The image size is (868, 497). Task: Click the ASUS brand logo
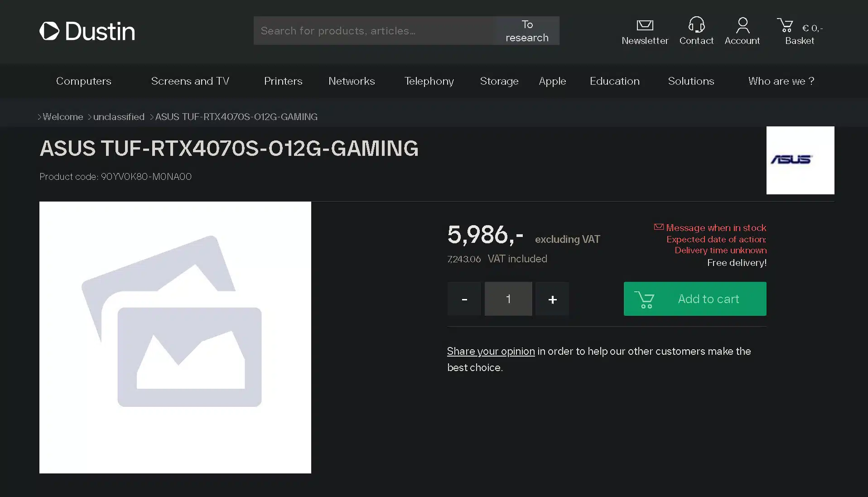800,160
